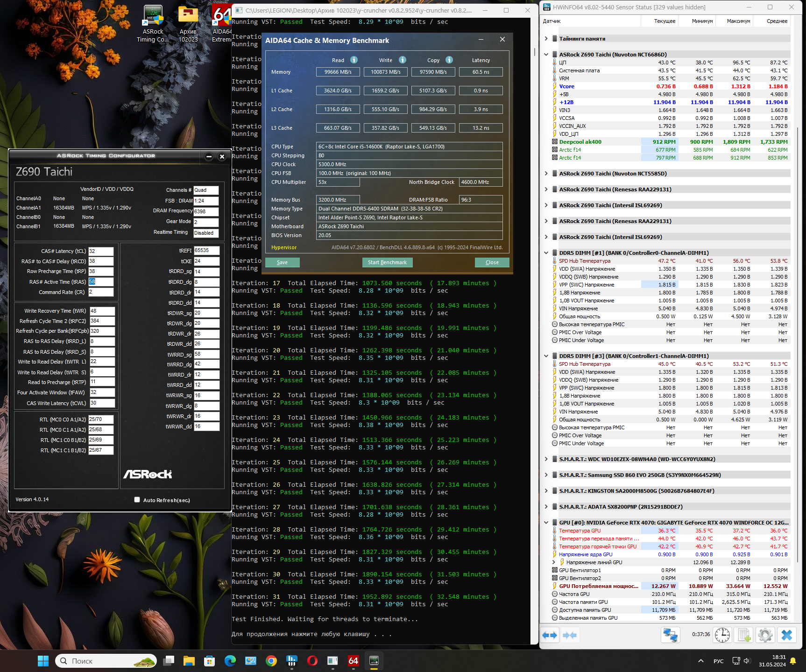The image size is (806, 672).
Task: Click the Максимум column header
Action: (734, 21)
